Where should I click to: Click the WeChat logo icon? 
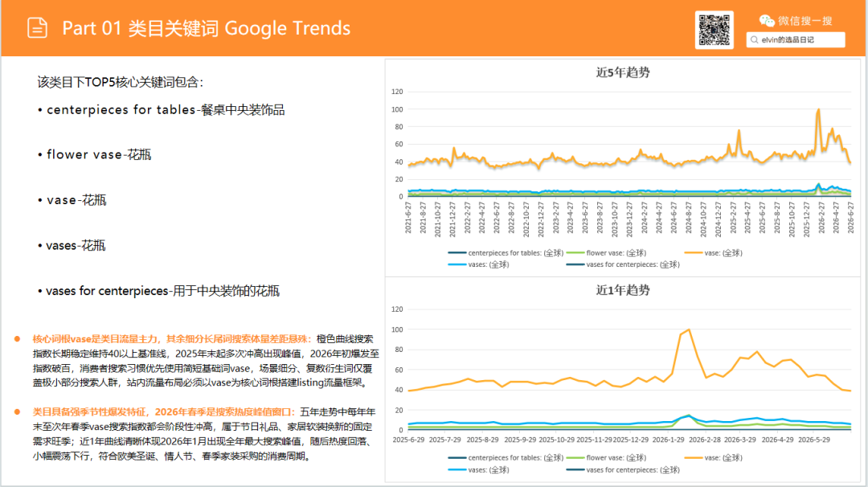(767, 21)
